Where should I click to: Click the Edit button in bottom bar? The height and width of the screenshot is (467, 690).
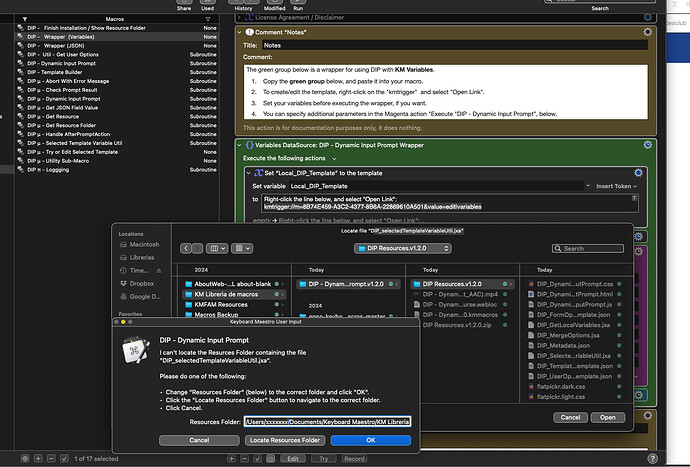(x=293, y=459)
